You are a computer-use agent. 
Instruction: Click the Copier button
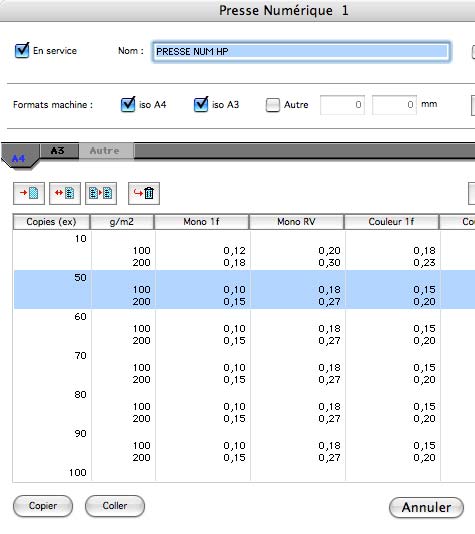click(43, 506)
